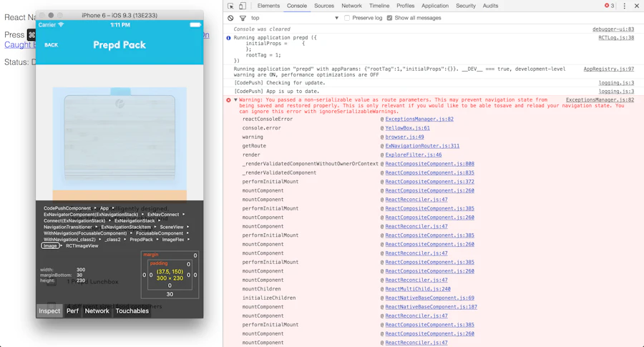Open ReactCompositeComponent.js:808 link
The image size is (644, 347).
429,164
